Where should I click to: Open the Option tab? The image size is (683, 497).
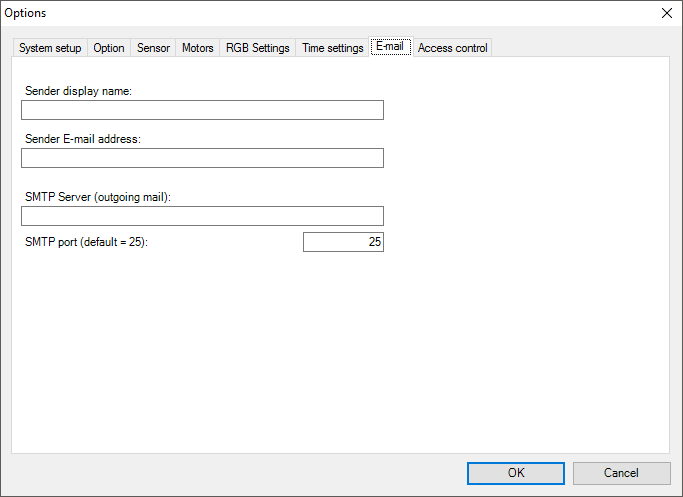pyautogui.click(x=109, y=48)
